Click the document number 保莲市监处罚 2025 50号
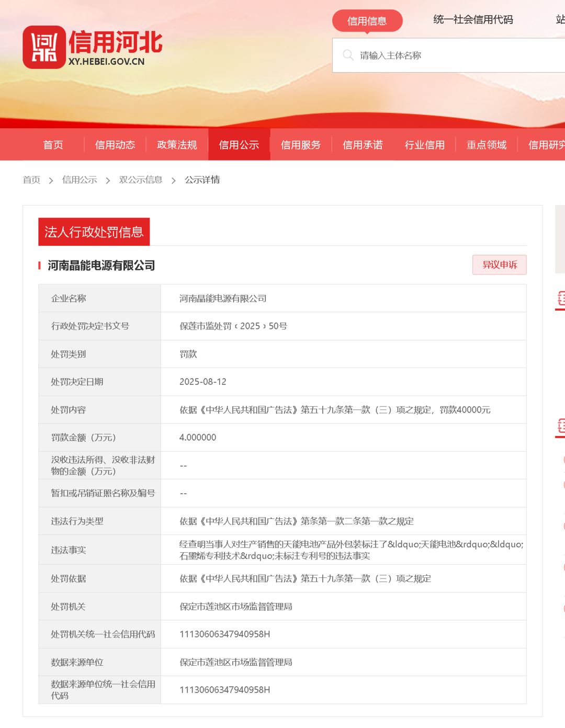 pyautogui.click(x=233, y=326)
